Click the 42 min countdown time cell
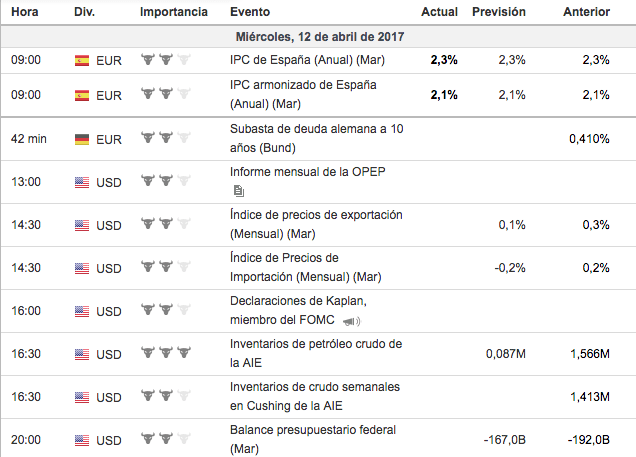636x457 pixels. pyautogui.click(x=29, y=139)
